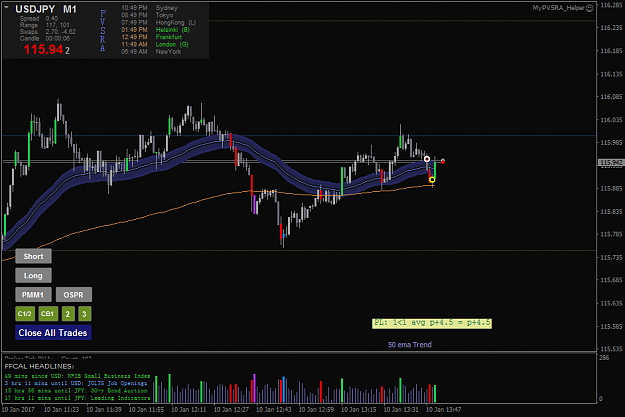Click the red dot at current price line
This screenshot has height=417, width=625.
443,161
